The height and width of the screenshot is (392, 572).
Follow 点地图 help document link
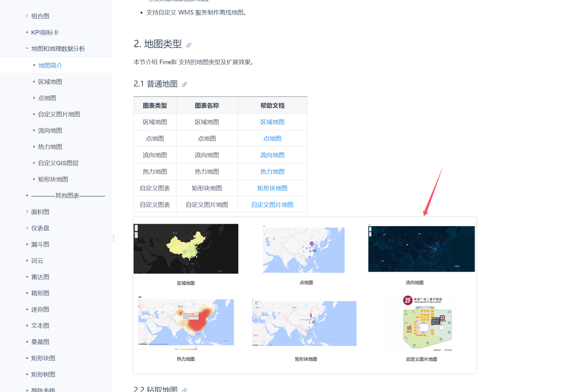coord(272,138)
